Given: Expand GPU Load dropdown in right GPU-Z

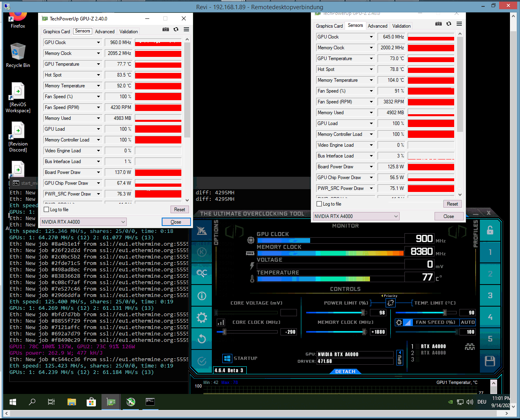Looking at the screenshot, I should point(371,123).
